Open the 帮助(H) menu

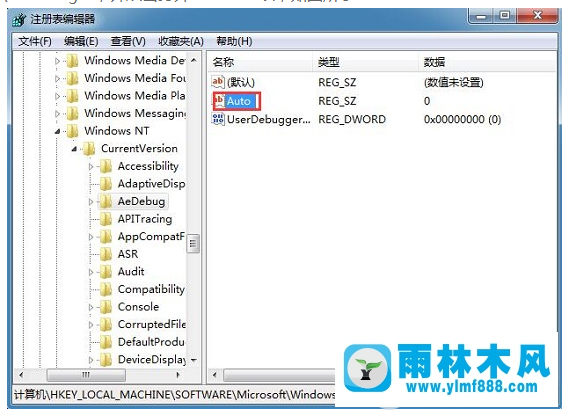point(234,41)
